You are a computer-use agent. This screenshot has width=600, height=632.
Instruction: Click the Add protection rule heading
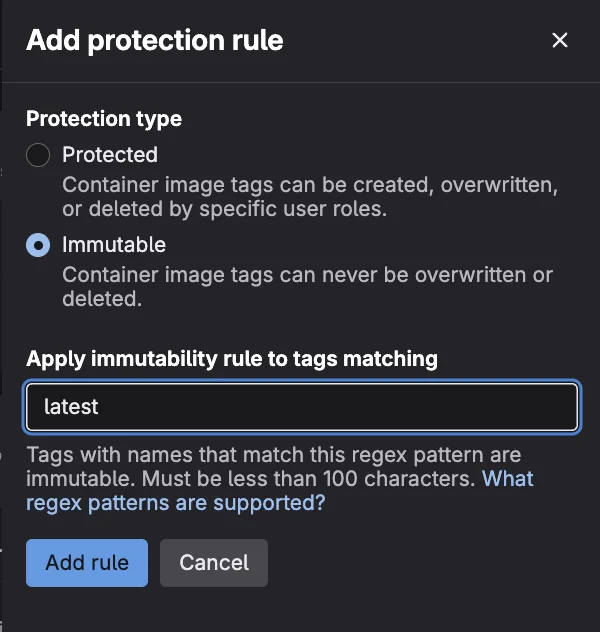pyautogui.click(x=155, y=41)
